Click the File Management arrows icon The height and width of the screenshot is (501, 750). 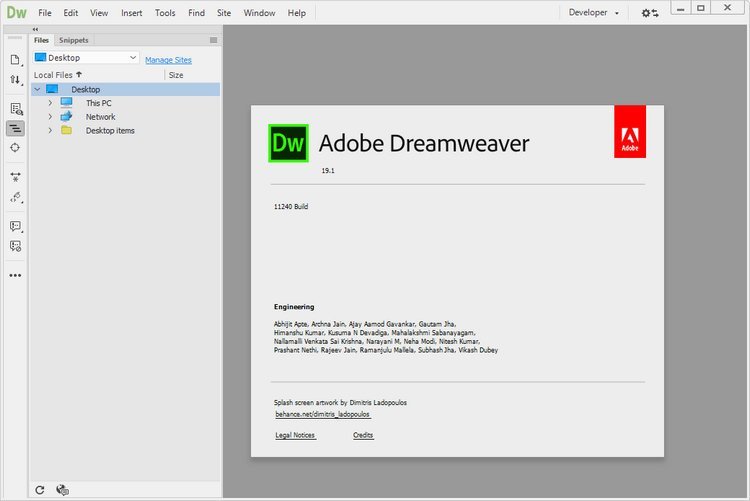(15, 79)
